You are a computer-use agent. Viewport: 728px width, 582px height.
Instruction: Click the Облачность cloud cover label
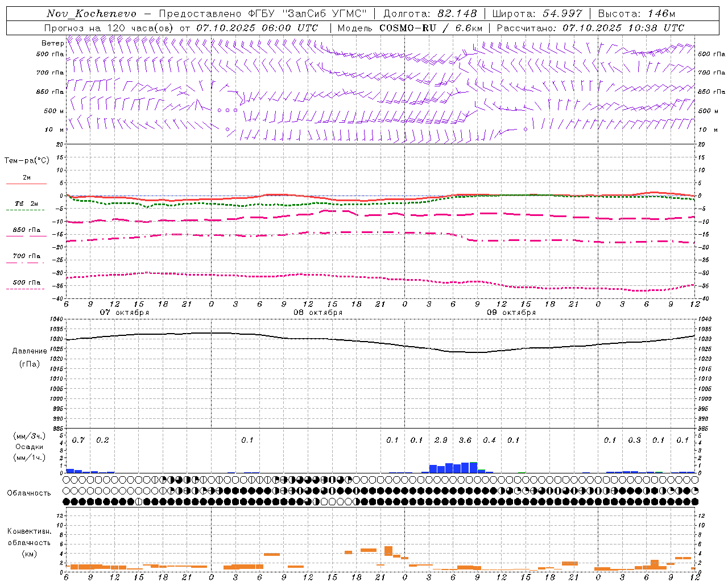coord(29,493)
